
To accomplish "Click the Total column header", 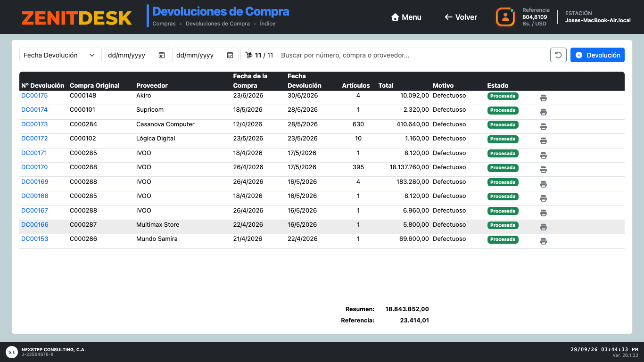I will click(x=386, y=86).
